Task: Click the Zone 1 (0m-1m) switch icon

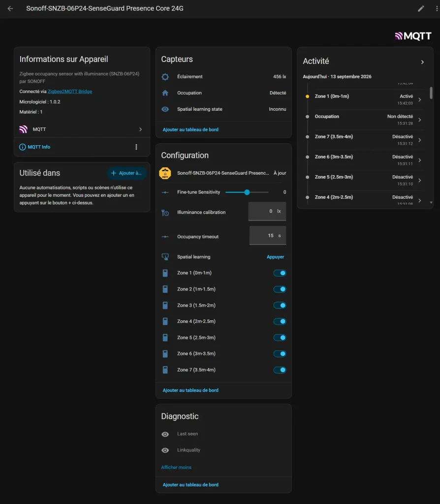Action: (x=165, y=273)
